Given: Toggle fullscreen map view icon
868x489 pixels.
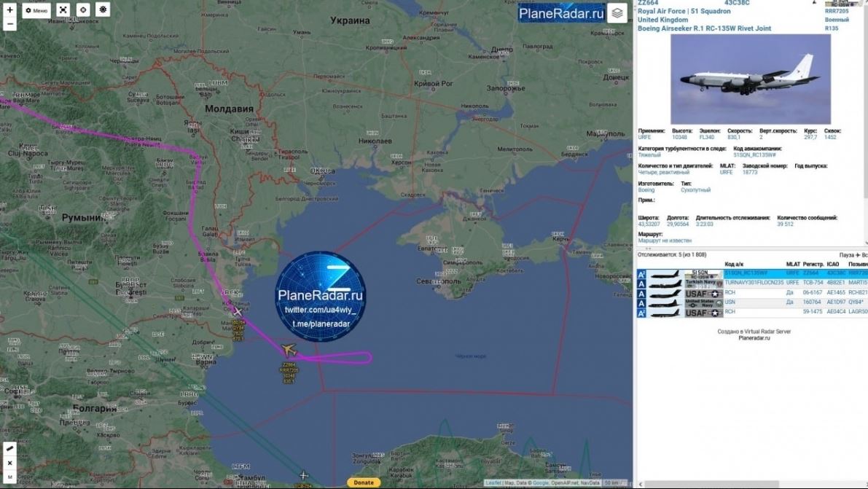Looking at the screenshot, I should [x=63, y=10].
